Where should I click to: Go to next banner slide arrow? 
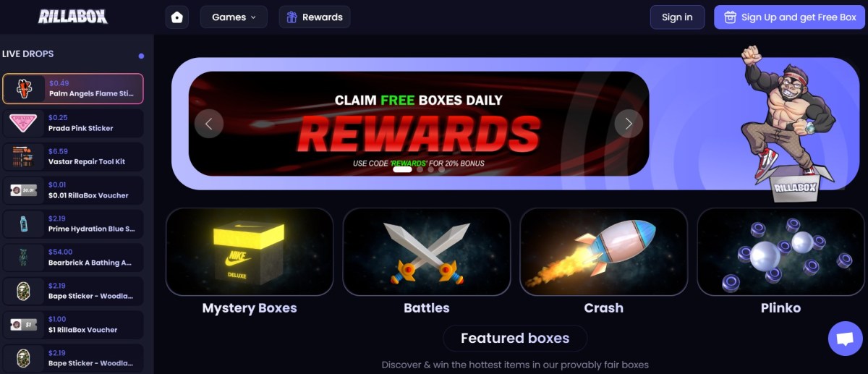[629, 124]
